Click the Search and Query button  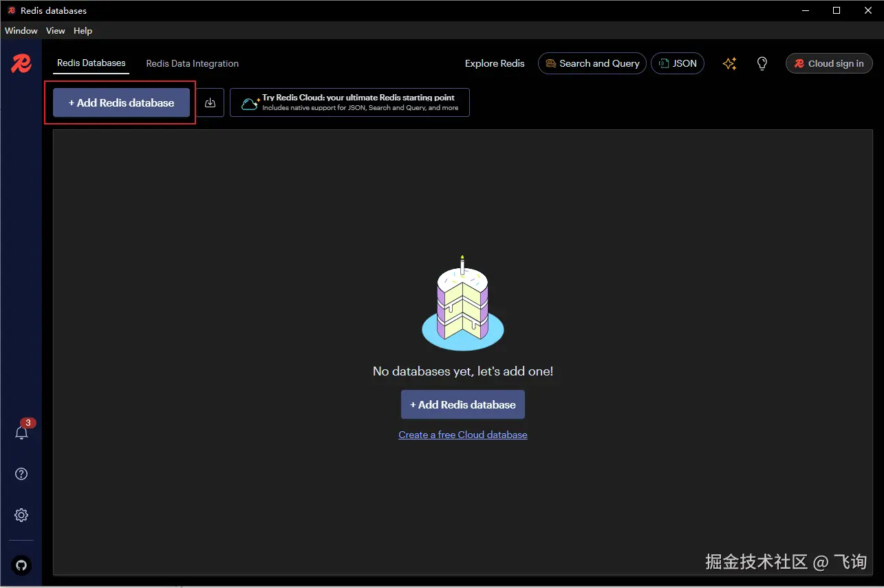click(592, 63)
